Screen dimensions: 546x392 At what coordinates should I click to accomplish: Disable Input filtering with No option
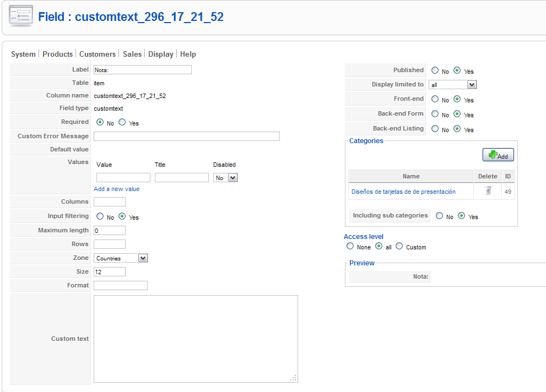[x=100, y=216]
